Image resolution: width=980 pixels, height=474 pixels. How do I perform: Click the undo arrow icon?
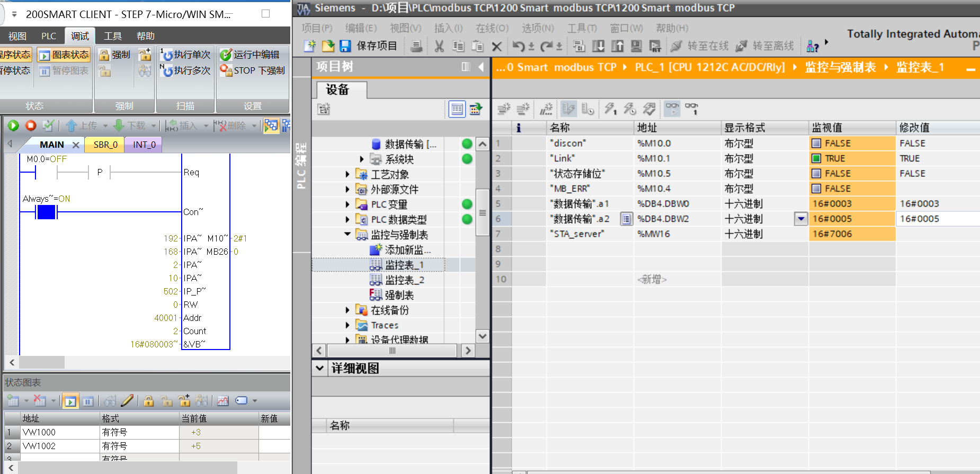point(518,46)
